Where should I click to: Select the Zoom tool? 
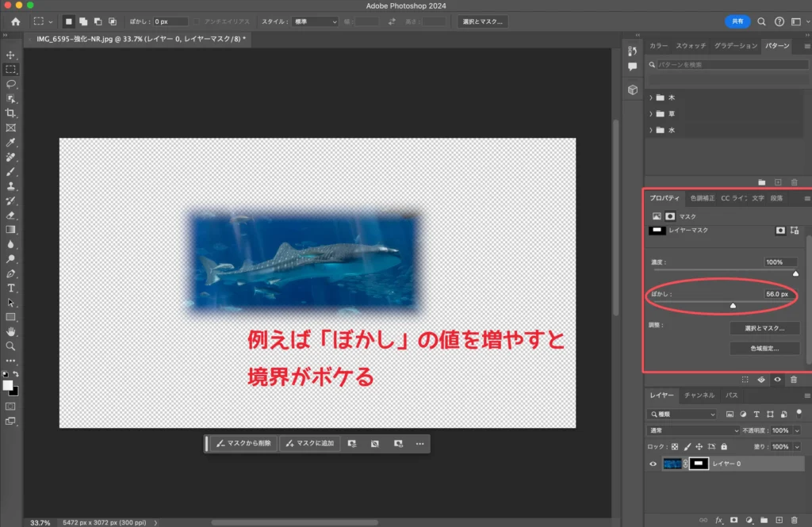coord(11,346)
